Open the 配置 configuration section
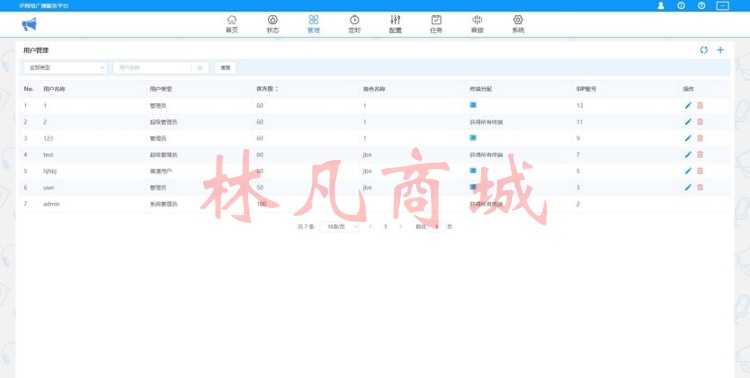This screenshot has height=378, width=750. (395, 24)
